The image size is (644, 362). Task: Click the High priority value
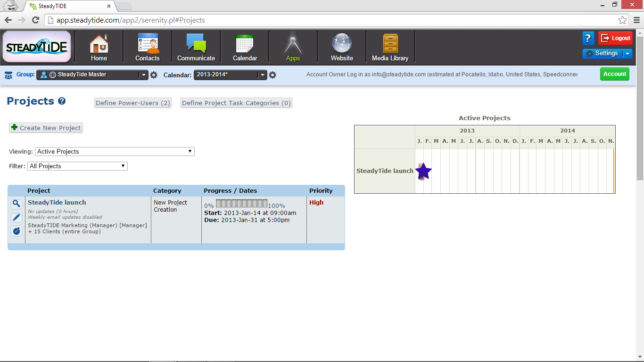pos(316,202)
